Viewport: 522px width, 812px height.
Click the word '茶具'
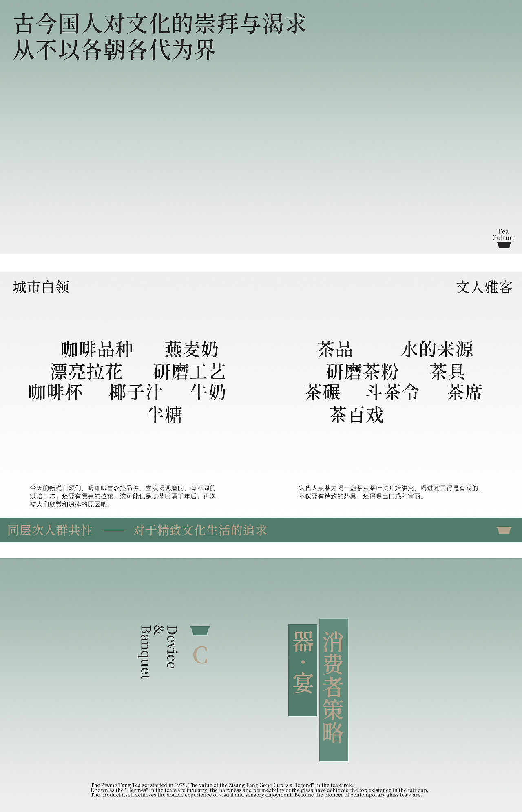click(x=447, y=372)
